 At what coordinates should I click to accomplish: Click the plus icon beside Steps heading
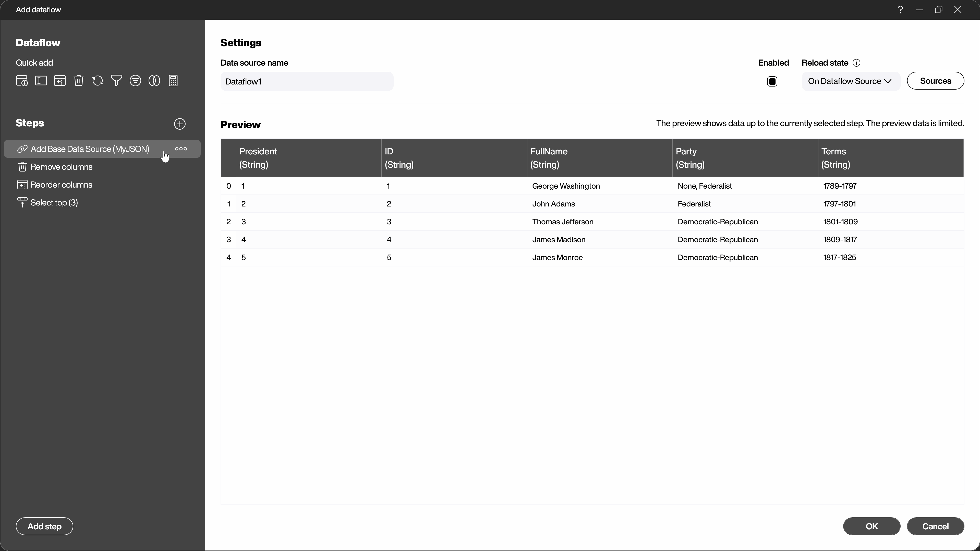click(180, 124)
